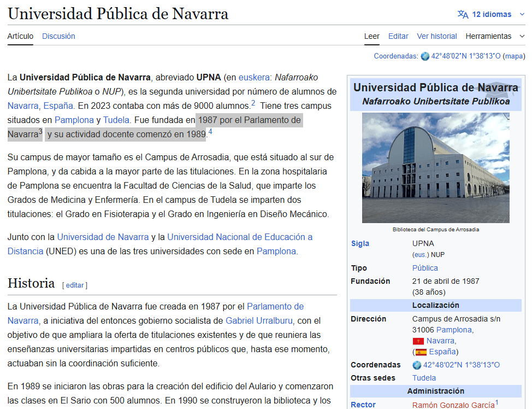Click the '21 de abril de 1987' founding date
This screenshot has height=409, width=532.
(446, 281)
